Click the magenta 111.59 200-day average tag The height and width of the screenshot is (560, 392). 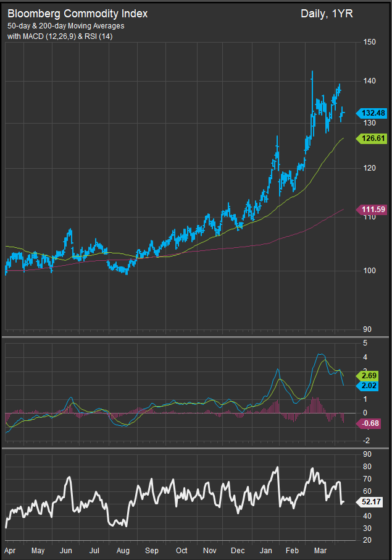tap(373, 210)
